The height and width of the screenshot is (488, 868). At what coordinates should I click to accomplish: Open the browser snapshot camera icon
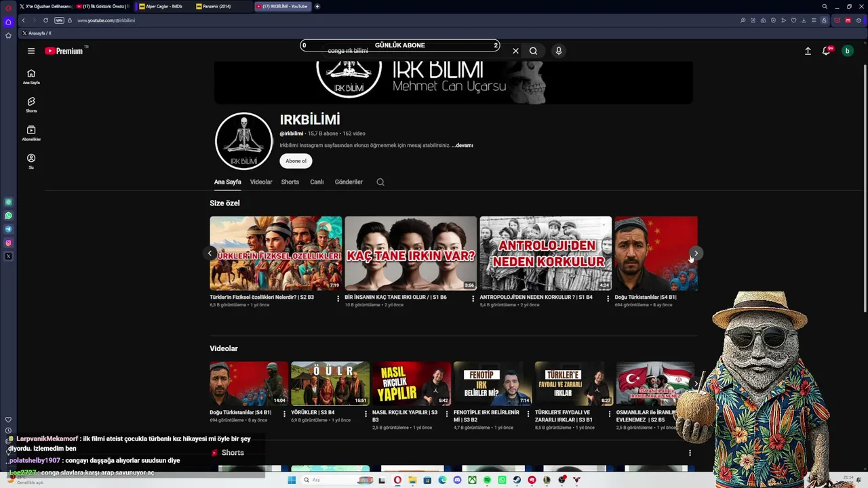click(x=764, y=20)
